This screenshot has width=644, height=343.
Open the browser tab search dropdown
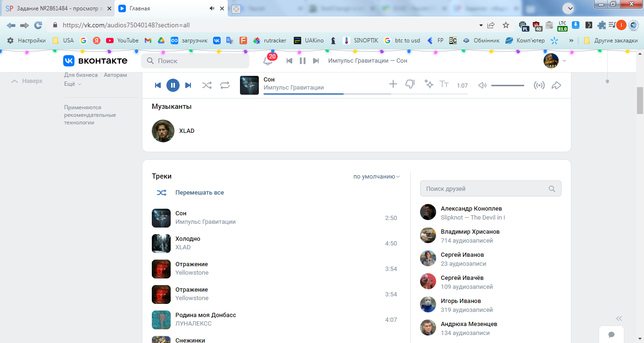click(x=569, y=8)
